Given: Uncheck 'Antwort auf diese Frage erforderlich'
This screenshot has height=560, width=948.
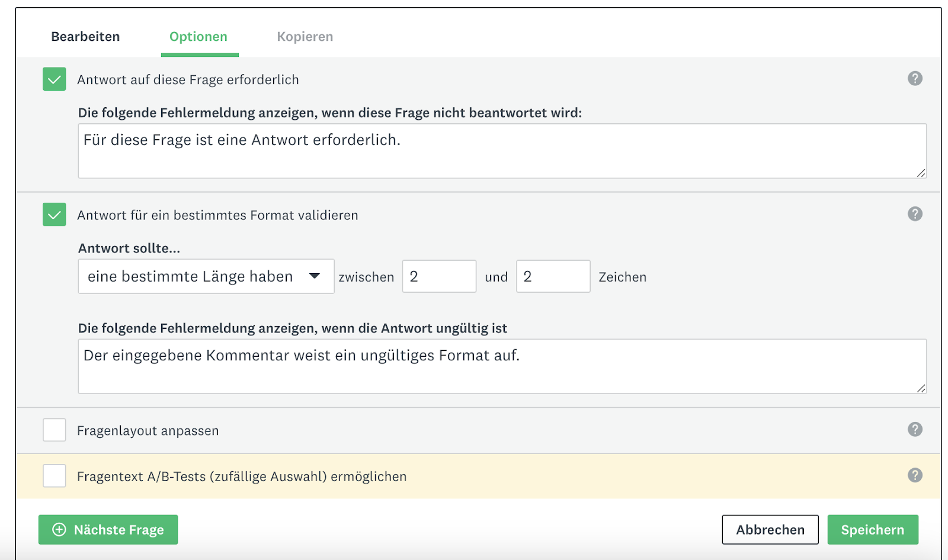Looking at the screenshot, I should click(55, 79).
